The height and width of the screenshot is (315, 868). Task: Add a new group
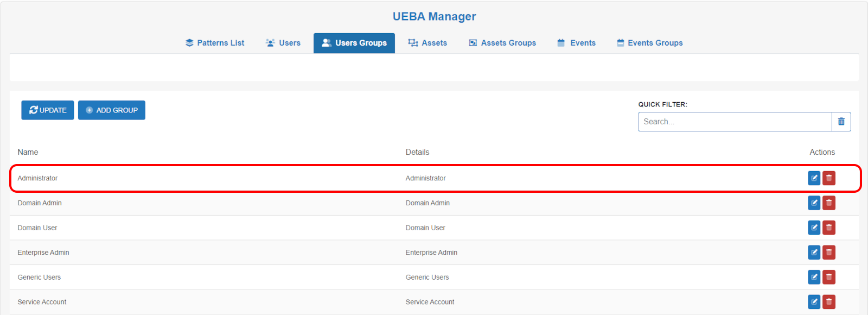pyautogui.click(x=112, y=110)
